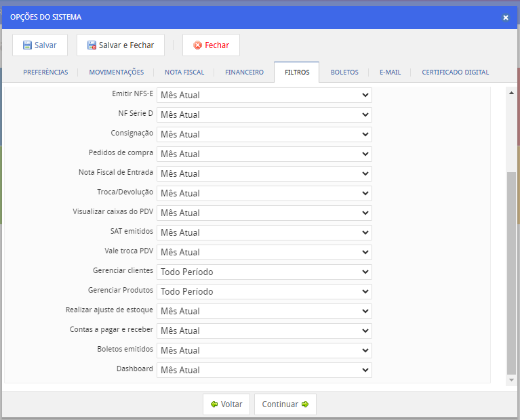Expand the Pedidos de compra dropdown

264,154
